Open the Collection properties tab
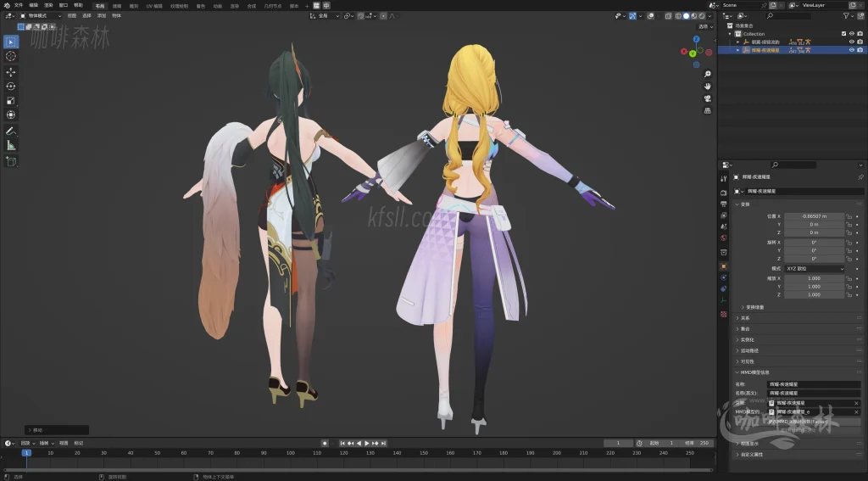This screenshot has height=481, width=868. pyautogui.click(x=724, y=252)
